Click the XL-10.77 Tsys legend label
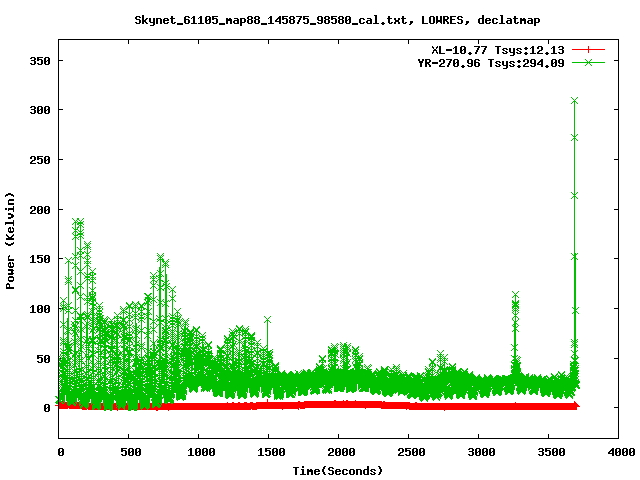Viewport: 640px width, 480px height. [497, 49]
